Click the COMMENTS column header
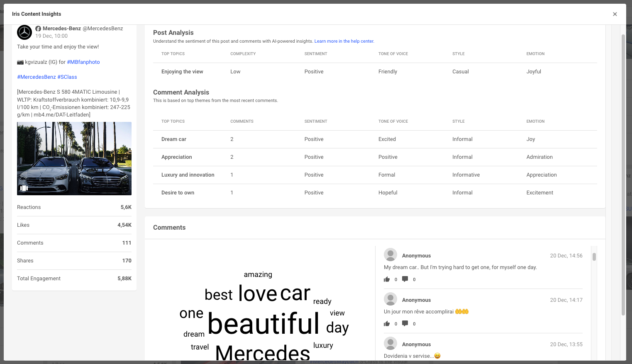This screenshot has height=364, width=632. 242,121
